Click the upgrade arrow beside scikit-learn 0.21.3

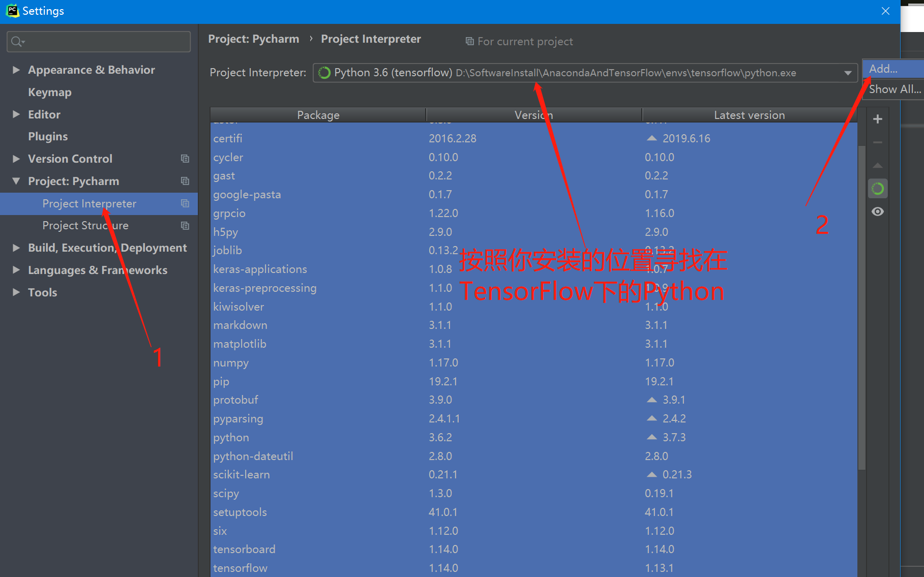coord(651,475)
